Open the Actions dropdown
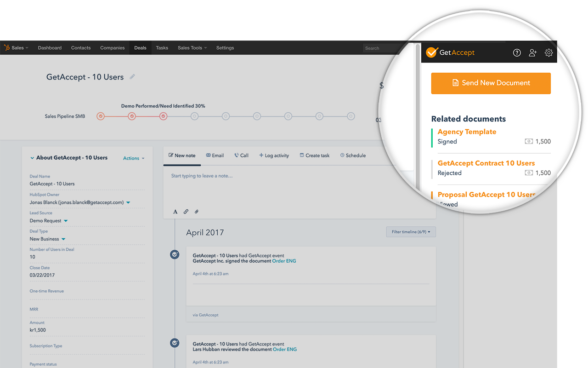The image size is (588, 368). [134, 158]
